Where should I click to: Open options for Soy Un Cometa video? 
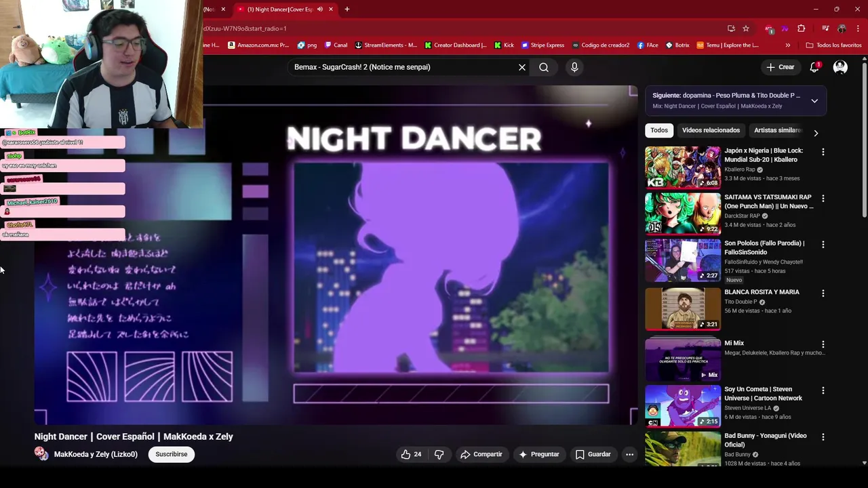point(823,390)
